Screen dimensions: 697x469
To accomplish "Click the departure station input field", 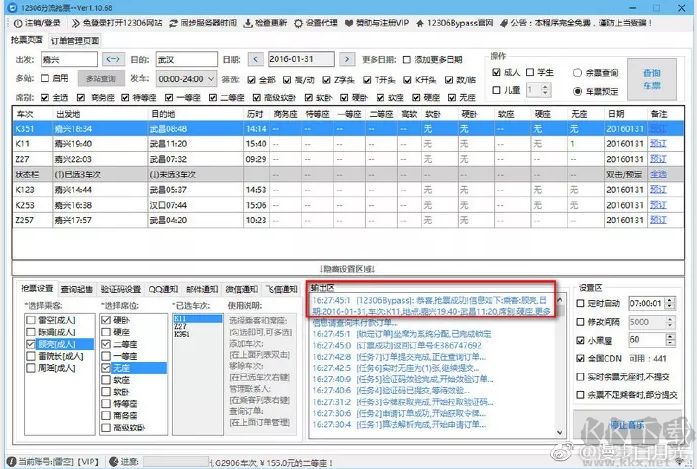I will pos(69,59).
